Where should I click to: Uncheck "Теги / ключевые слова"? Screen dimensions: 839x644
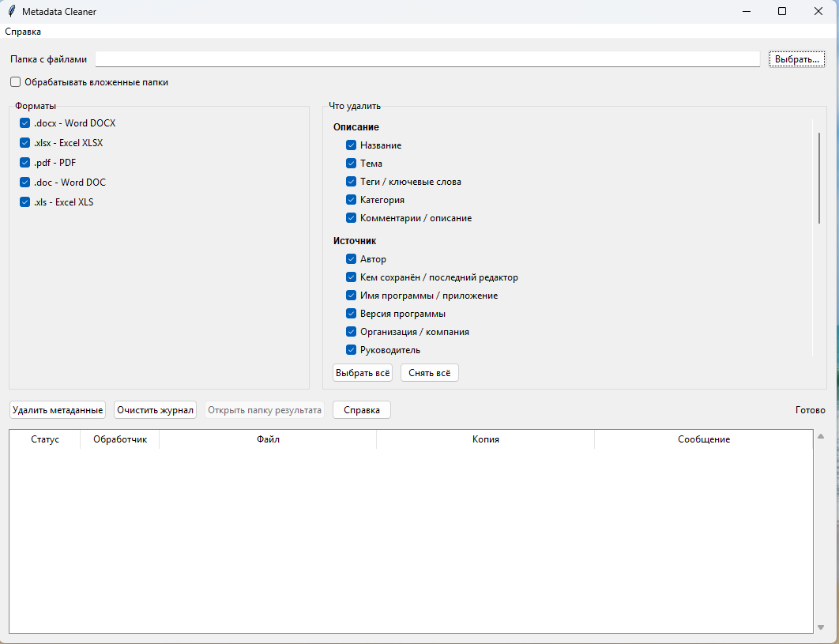click(351, 181)
